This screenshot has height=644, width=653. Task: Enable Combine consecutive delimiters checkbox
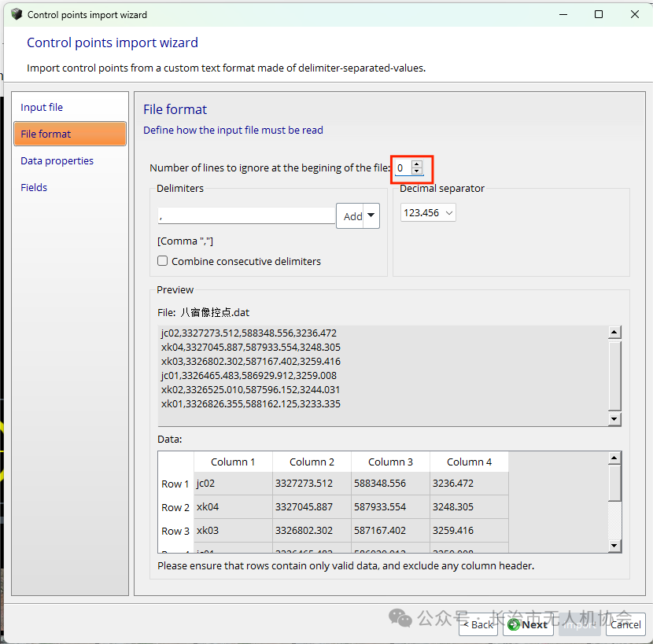pos(162,261)
